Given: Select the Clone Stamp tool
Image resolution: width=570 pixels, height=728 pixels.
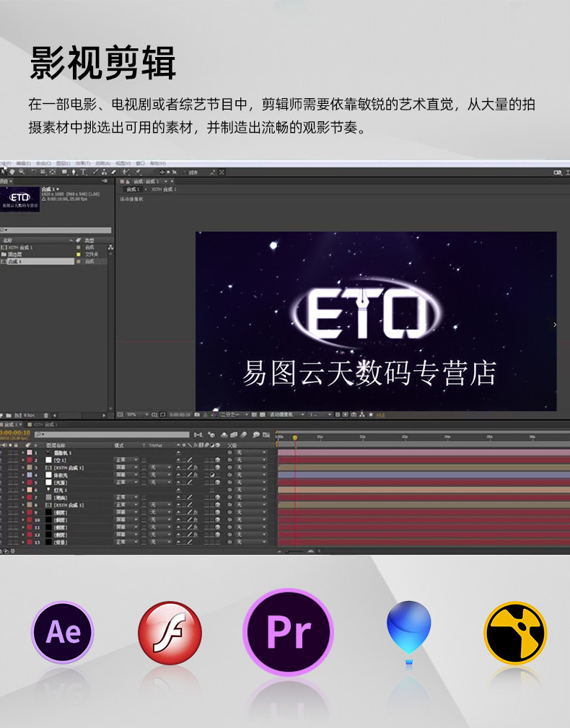Looking at the screenshot, I should [x=104, y=172].
